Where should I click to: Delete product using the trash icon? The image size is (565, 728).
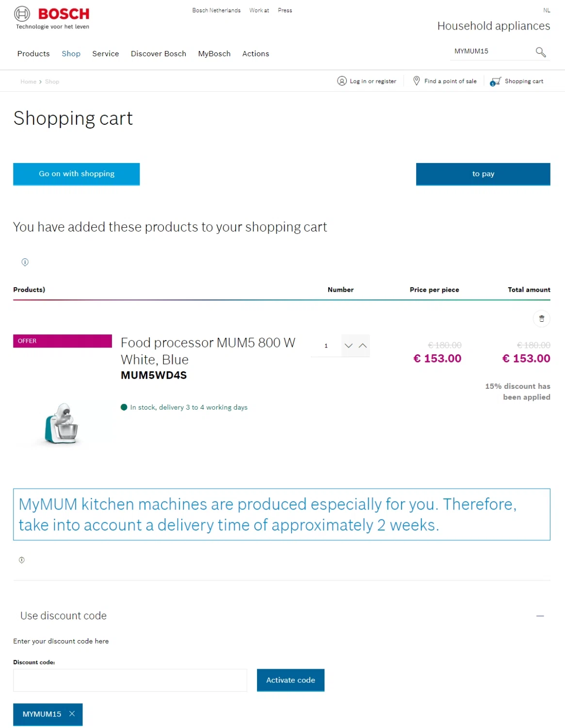click(541, 319)
